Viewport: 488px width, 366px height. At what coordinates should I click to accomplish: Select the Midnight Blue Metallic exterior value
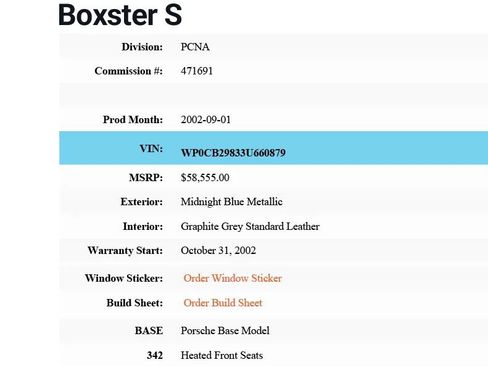pyautogui.click(x=231, y=202)
